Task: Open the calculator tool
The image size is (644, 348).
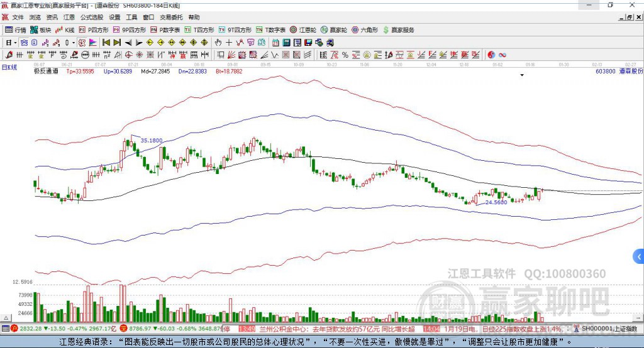Action: pos(286,43)
